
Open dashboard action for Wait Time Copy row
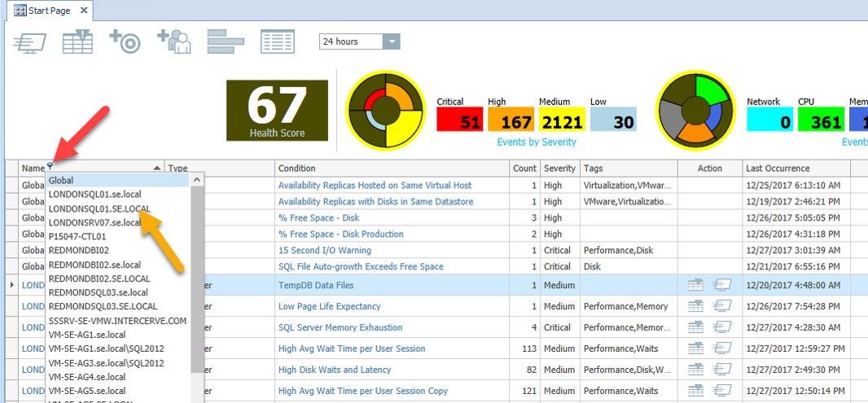(721, 390)
